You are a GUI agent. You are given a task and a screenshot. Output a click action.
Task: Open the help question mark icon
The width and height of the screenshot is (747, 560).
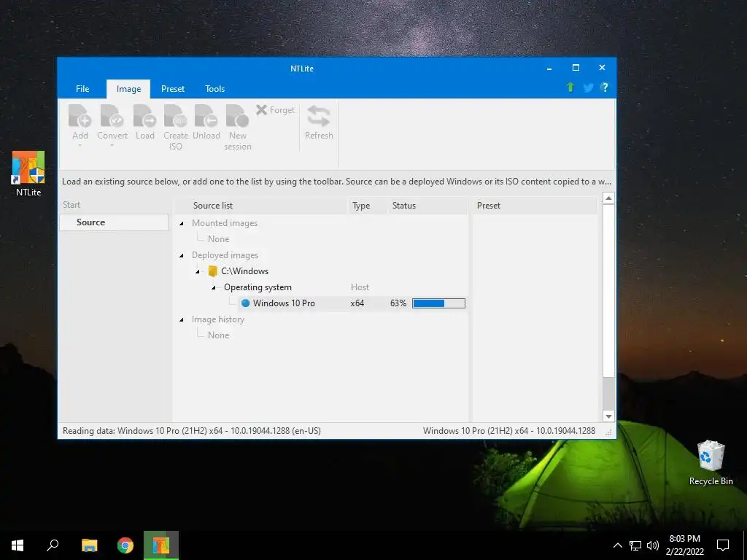(605, 87)
